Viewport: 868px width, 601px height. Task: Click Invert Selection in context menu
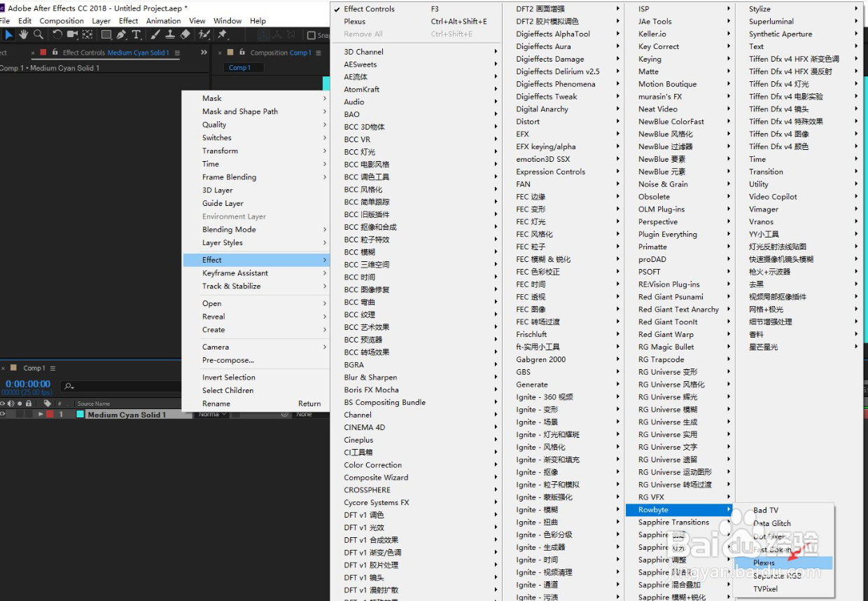255,378
